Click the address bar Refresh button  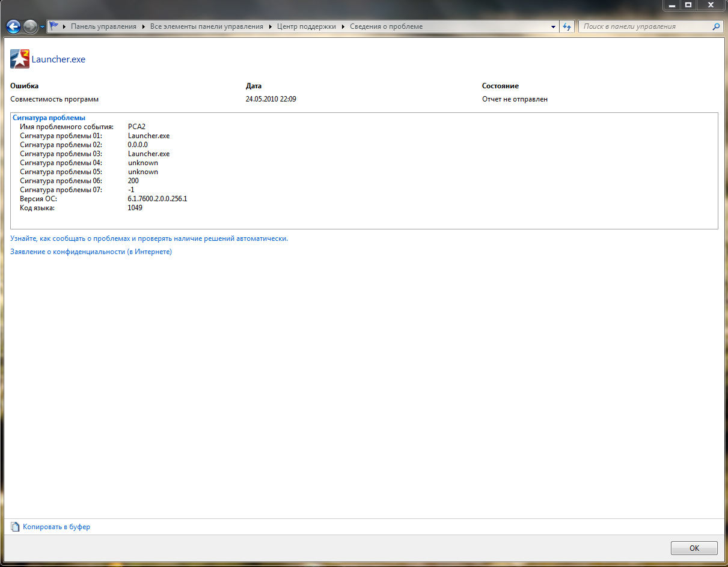pos(567,26)
